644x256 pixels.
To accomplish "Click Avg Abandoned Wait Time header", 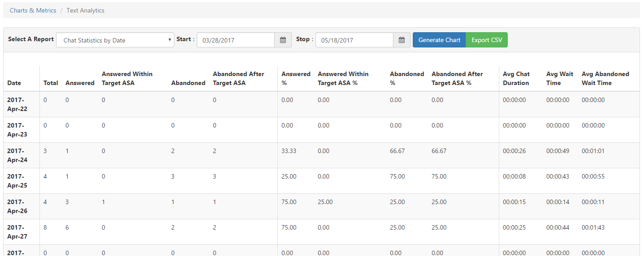I will tap(605, 78).
